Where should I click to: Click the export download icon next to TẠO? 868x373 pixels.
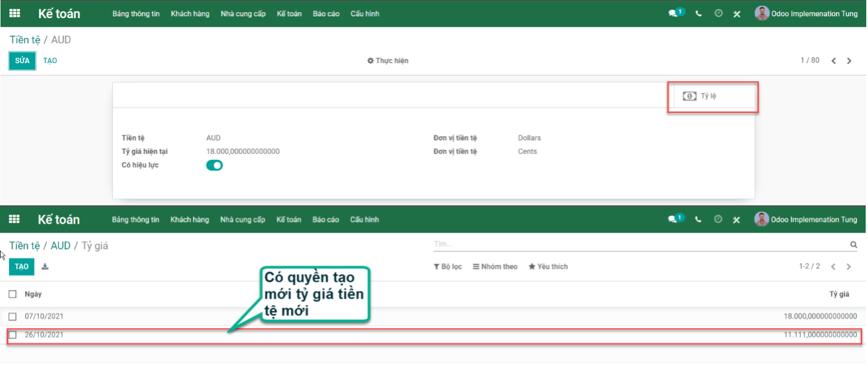pyautogui.click(x=45, y=267)
